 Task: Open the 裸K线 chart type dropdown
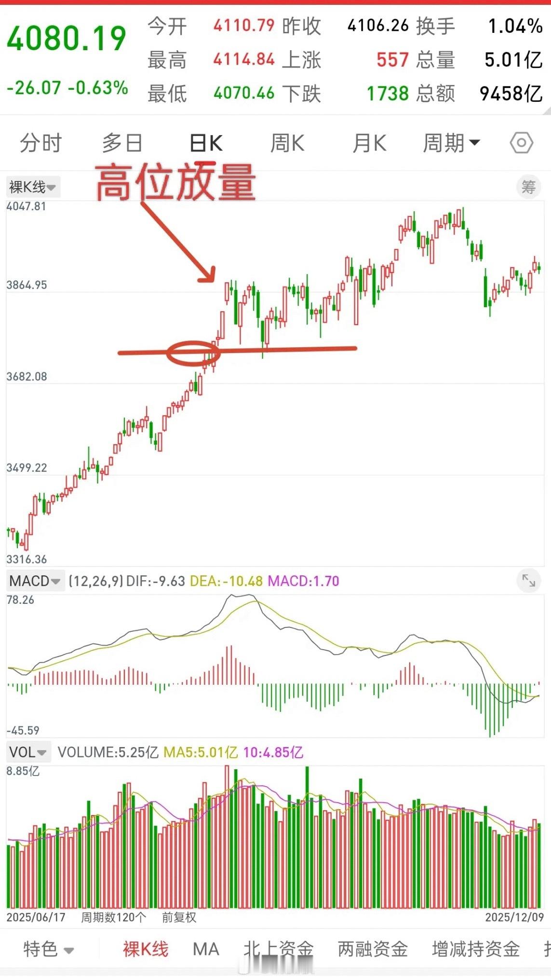coord(33,187)
